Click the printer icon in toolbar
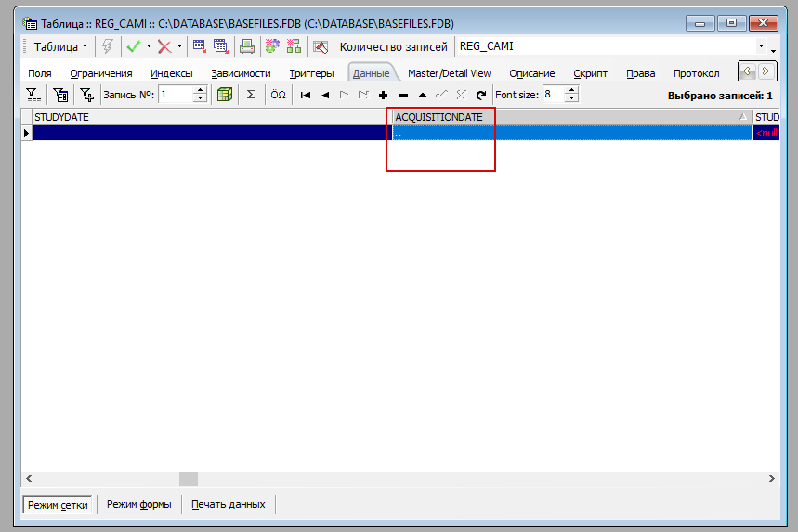This screenshot has width=798, height=532. click(247, 46)
